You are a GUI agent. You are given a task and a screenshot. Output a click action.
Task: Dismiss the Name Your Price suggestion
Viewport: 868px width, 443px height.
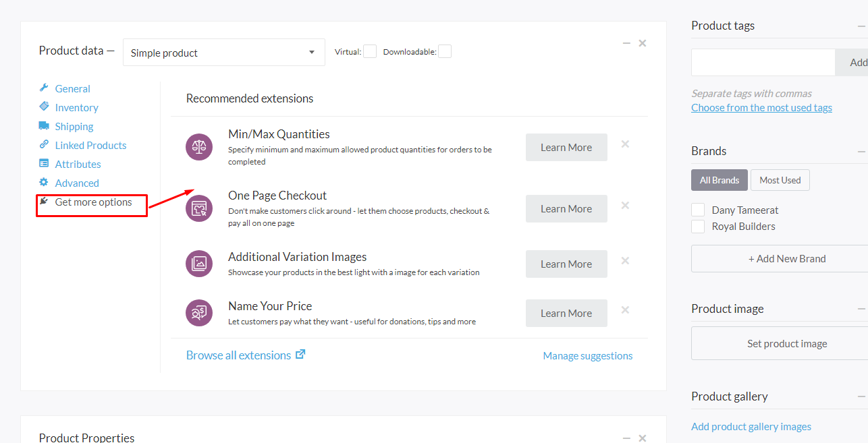[x=625, y=310]
